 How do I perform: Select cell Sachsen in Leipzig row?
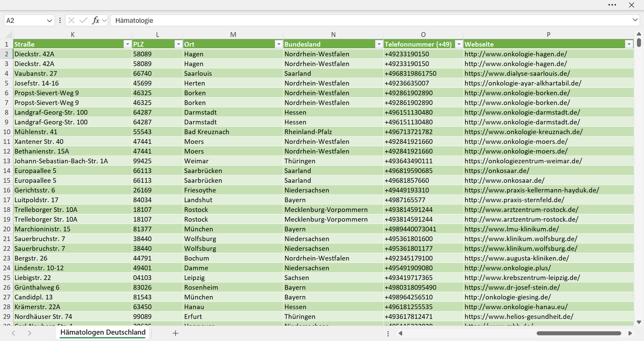333,278
